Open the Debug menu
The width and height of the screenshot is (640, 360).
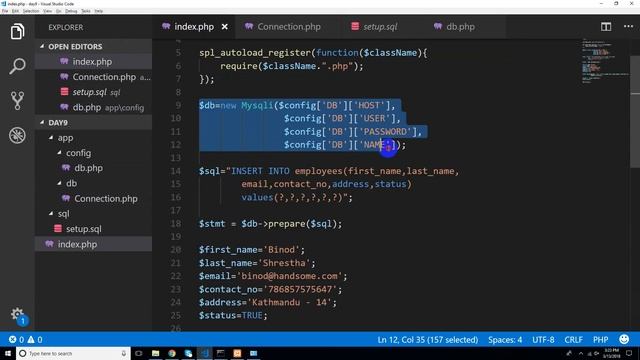click(x=71, y=11)
